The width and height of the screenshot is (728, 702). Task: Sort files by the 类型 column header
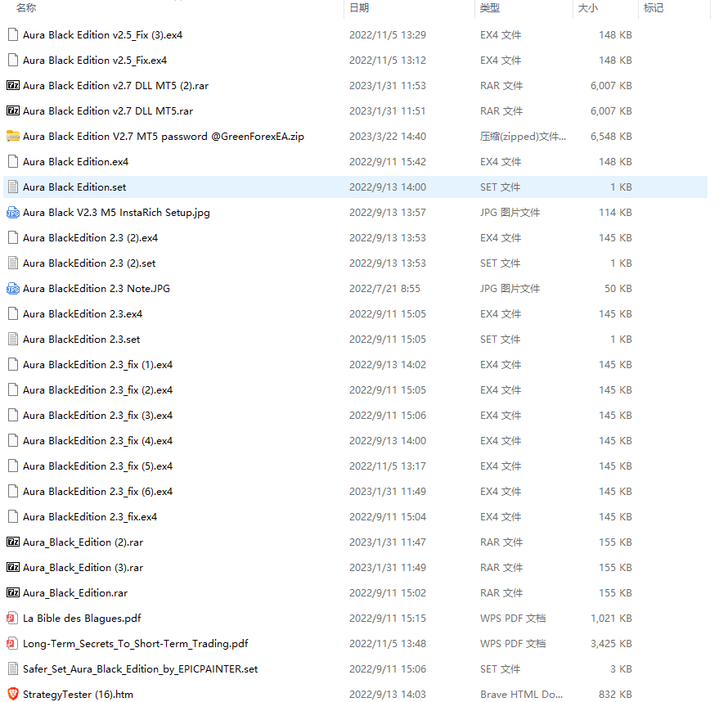(x=490, y=8)
